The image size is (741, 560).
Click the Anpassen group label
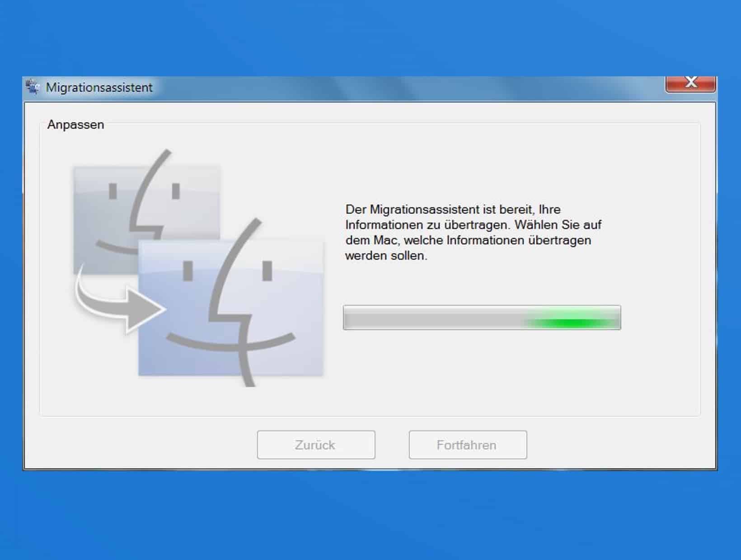(x=75, y=125)
